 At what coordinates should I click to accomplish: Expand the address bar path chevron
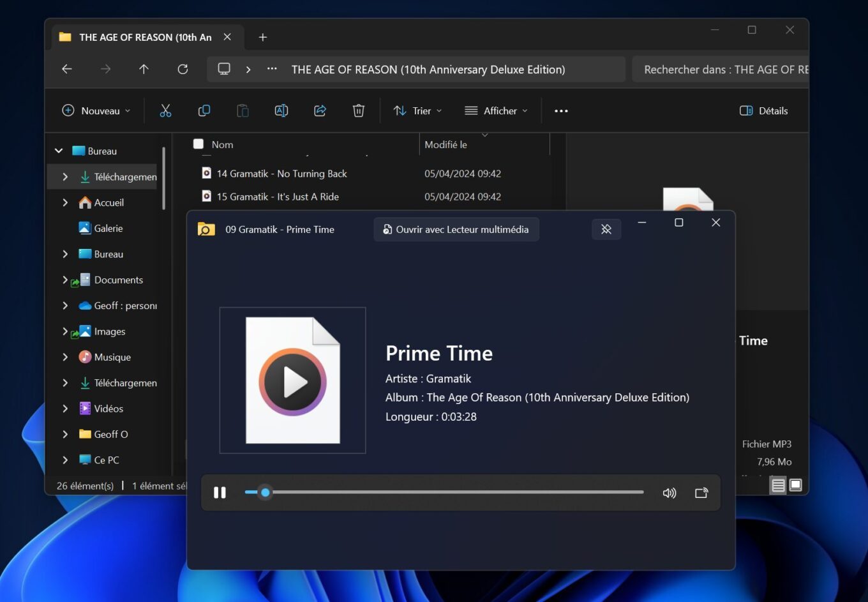[x=248, y=69]
